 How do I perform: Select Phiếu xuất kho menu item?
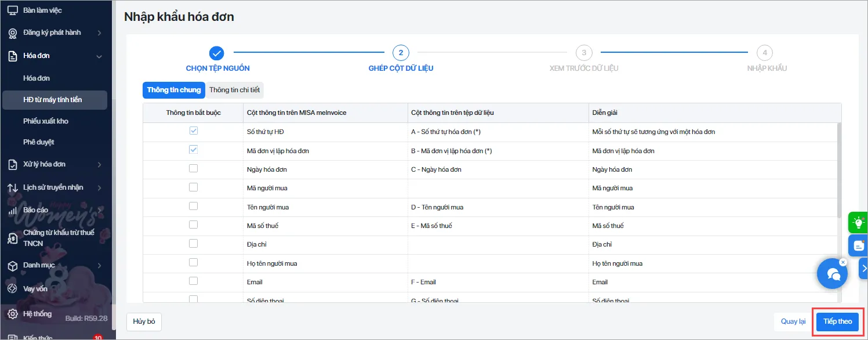46,121
